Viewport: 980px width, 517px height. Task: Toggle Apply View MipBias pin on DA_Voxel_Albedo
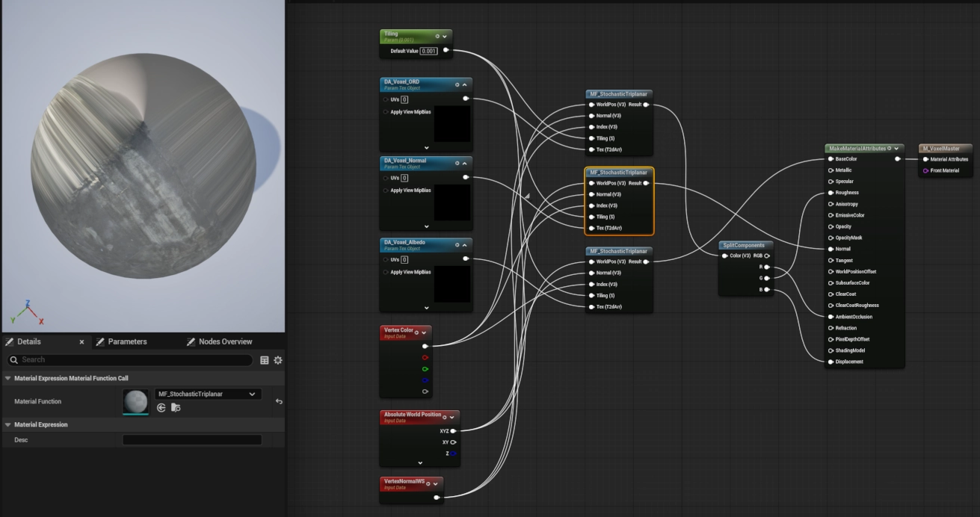[x=386, y=272]
